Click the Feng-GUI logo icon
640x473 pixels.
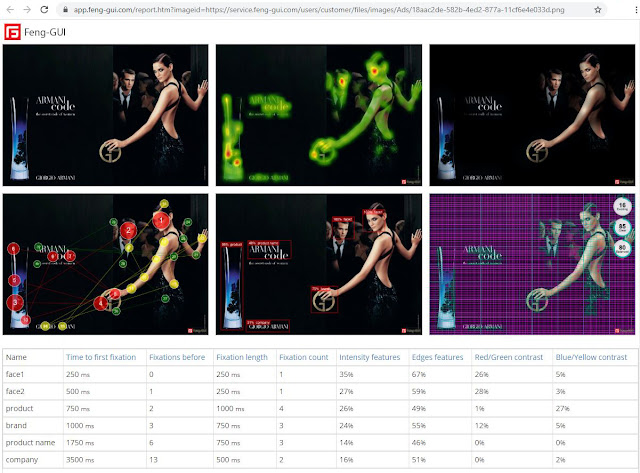(x=12, y=32)
